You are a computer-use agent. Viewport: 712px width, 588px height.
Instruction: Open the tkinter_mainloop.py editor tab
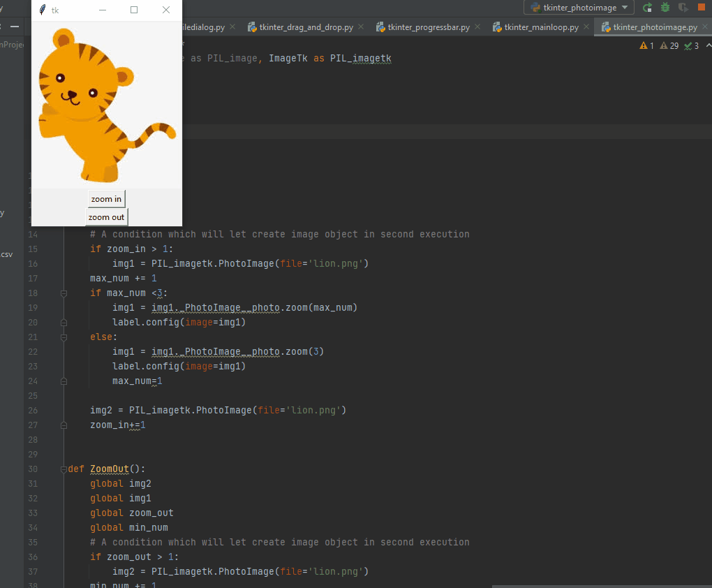pyautogui.click(x=541, y=27)
